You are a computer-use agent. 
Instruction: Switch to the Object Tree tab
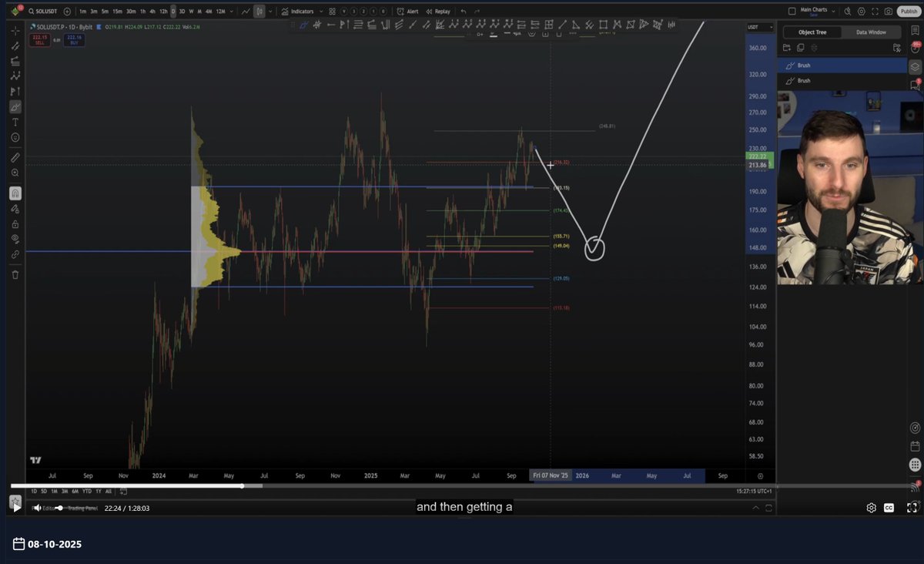(812, 32)
